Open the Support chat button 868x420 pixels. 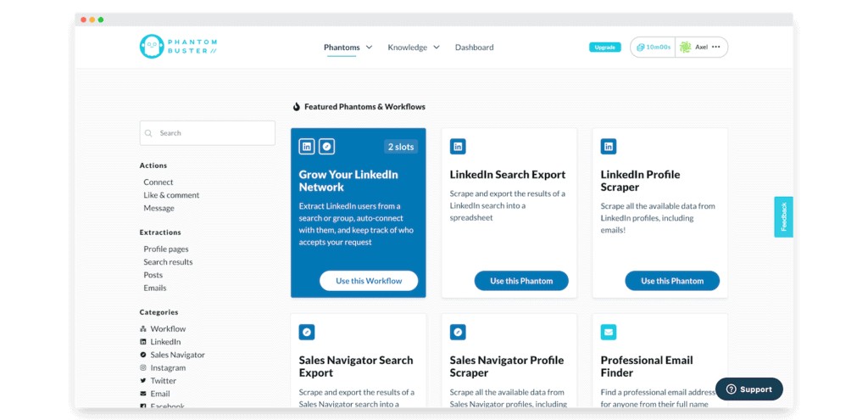749,389
